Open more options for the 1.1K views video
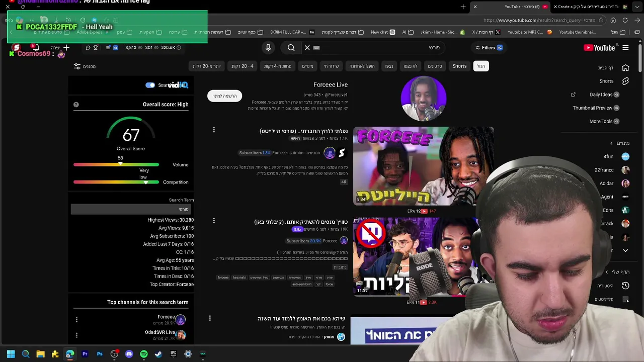This screenshot has height=362, width=644. (x=214, y=130)
